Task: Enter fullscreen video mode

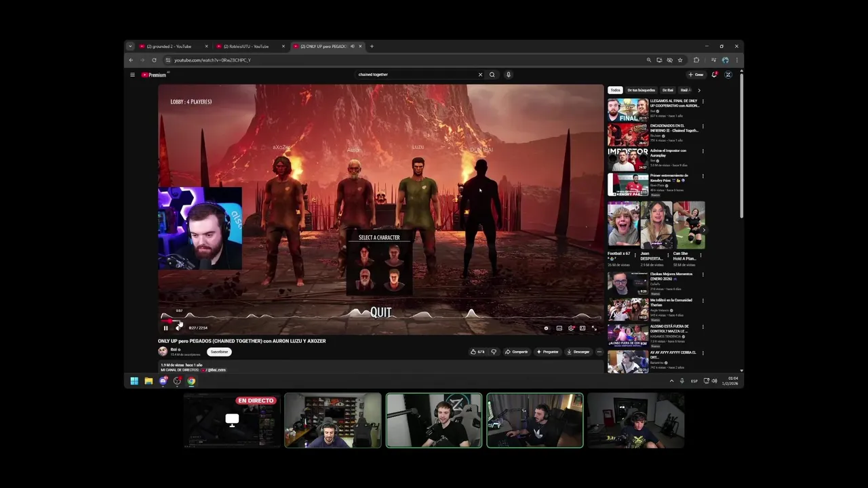Action: pos(594,328)
